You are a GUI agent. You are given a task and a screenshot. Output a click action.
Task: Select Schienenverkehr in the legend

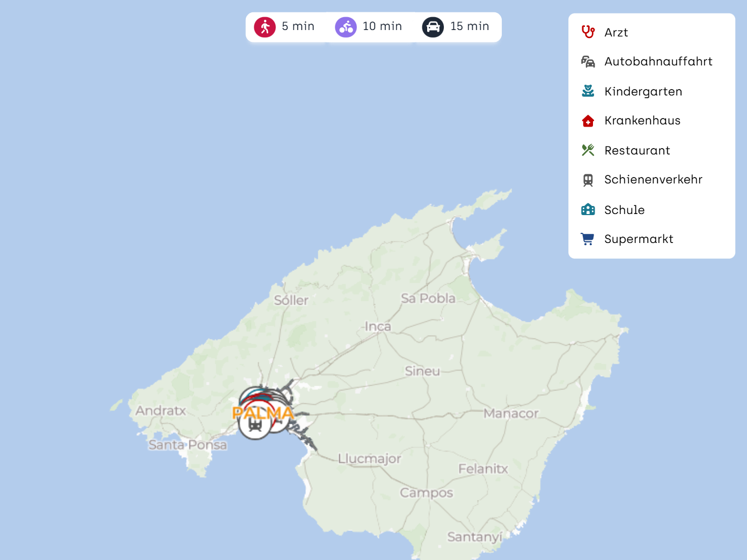(x=653, y=180)
